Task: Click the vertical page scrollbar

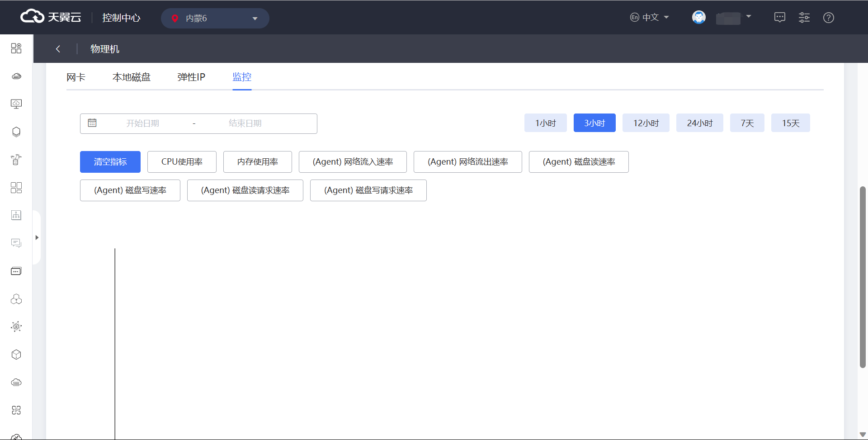Action: (863, 277)
